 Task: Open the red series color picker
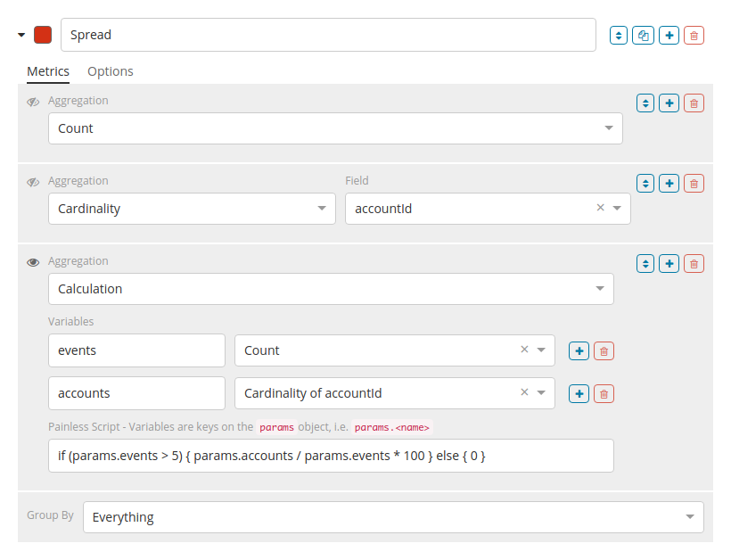[x=42, y=36]
